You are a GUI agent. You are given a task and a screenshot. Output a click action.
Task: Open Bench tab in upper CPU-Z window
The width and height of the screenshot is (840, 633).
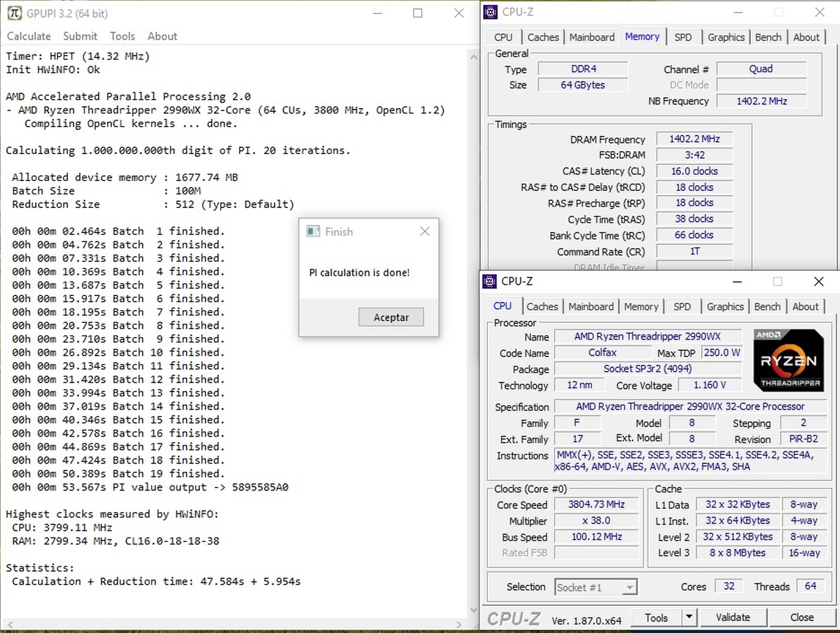coord(769,37)
